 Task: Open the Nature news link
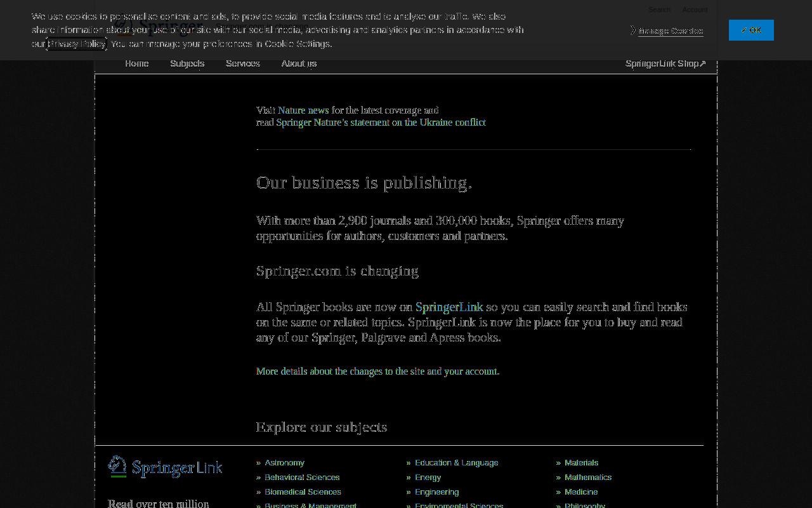pos(303,110)
